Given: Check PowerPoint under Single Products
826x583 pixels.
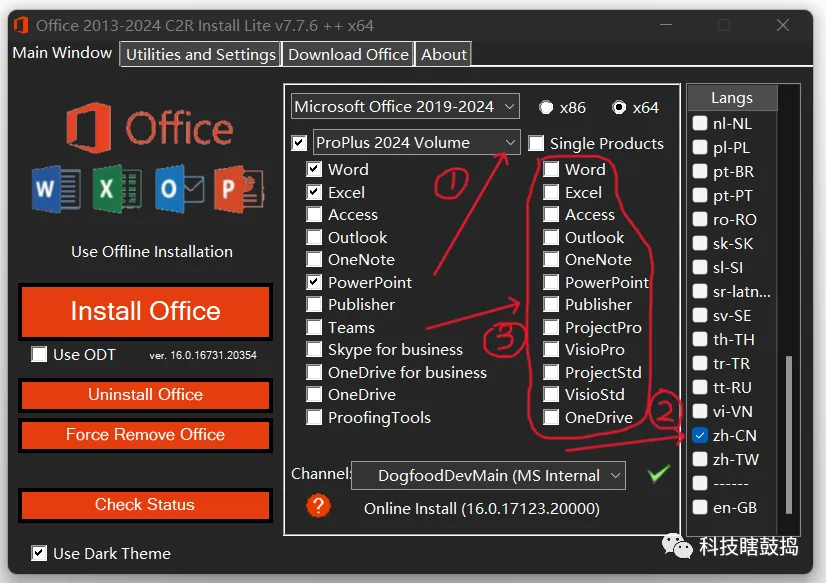Looking at the screenshot, I should point(551,282).
